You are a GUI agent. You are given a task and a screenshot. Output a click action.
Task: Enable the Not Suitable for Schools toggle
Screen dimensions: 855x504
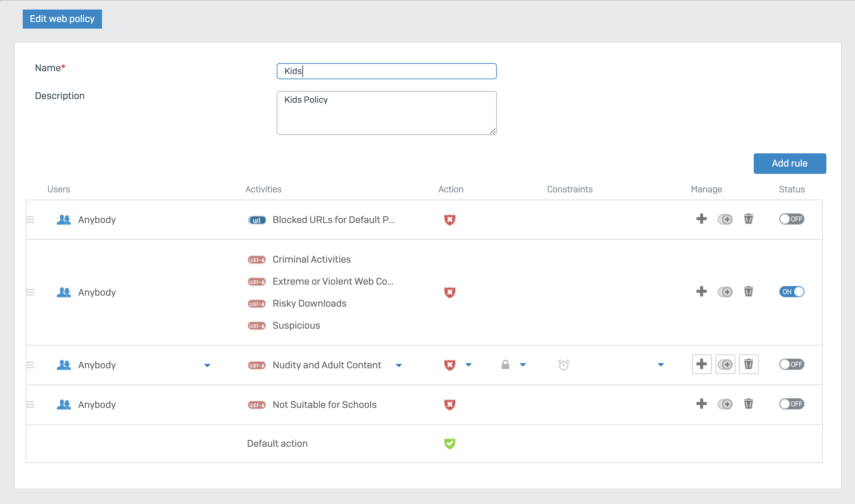[x=792, y=404]
